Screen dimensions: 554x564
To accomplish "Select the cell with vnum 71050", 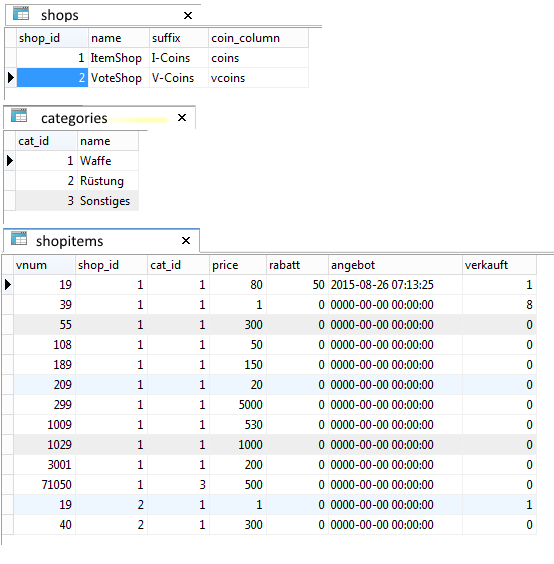I will coord(45,485).
